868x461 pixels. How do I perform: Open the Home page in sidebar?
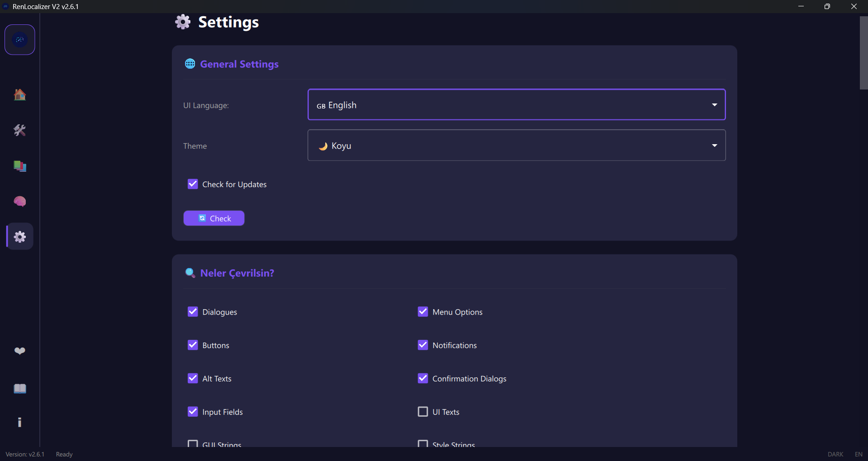20,94
